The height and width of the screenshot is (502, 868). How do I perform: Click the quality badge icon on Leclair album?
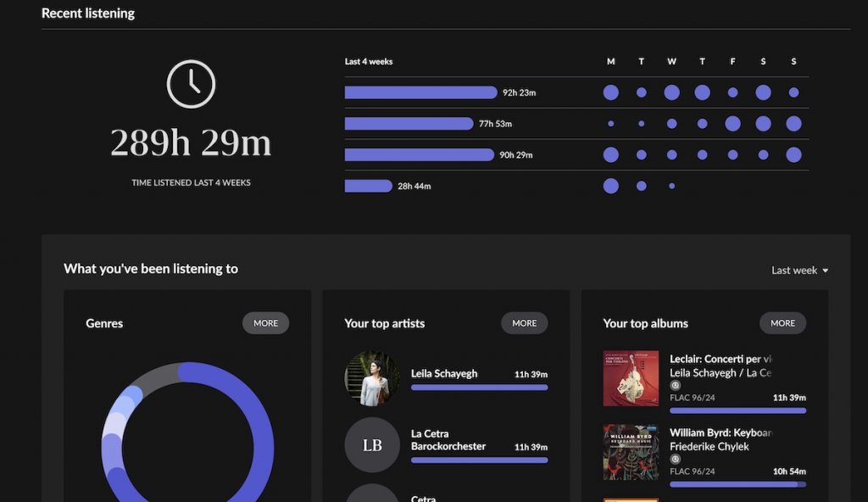675,385
